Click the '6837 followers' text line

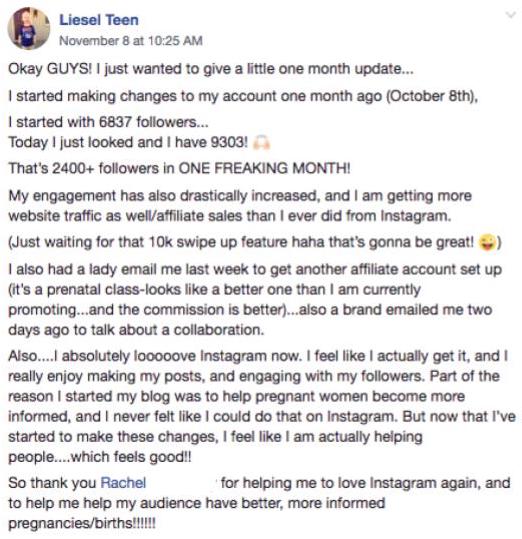coord(108,122)
